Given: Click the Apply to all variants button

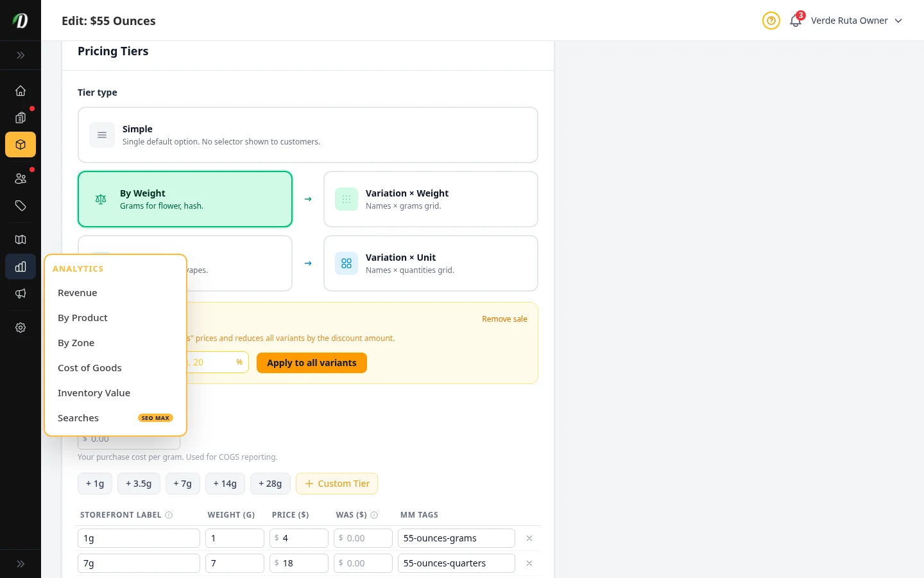Looking at the screenshot, I should tap(312, 363).
